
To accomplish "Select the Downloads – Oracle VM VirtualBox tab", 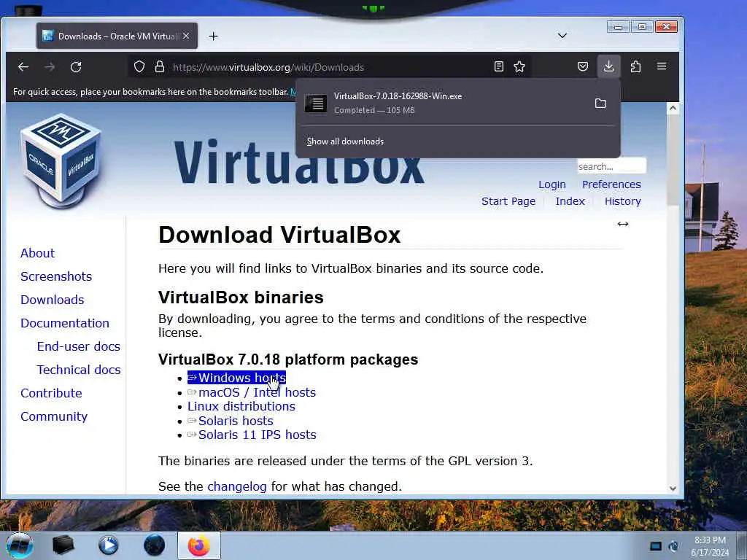I will [117, 36].
